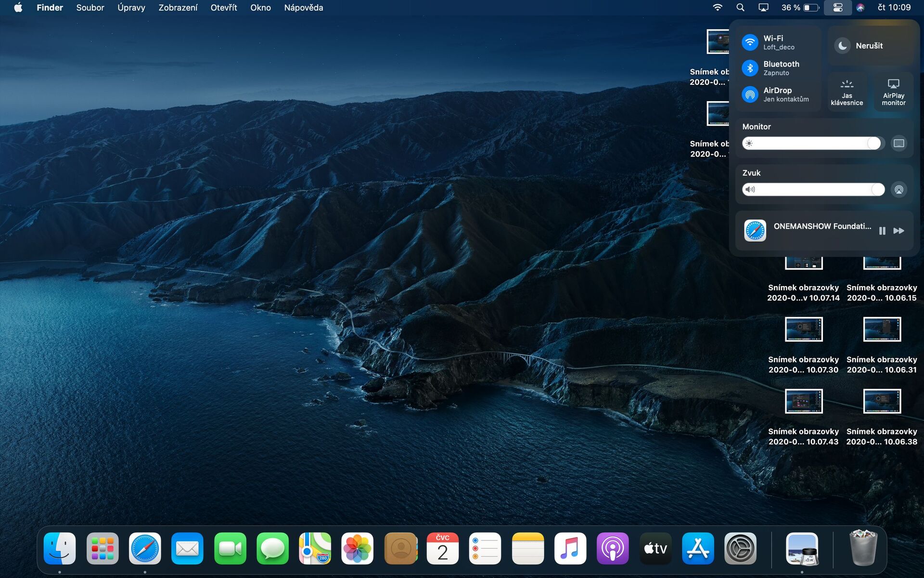Click the AirPlay monitor button
This screenshot has height=578, width=924.
[893, 92]
